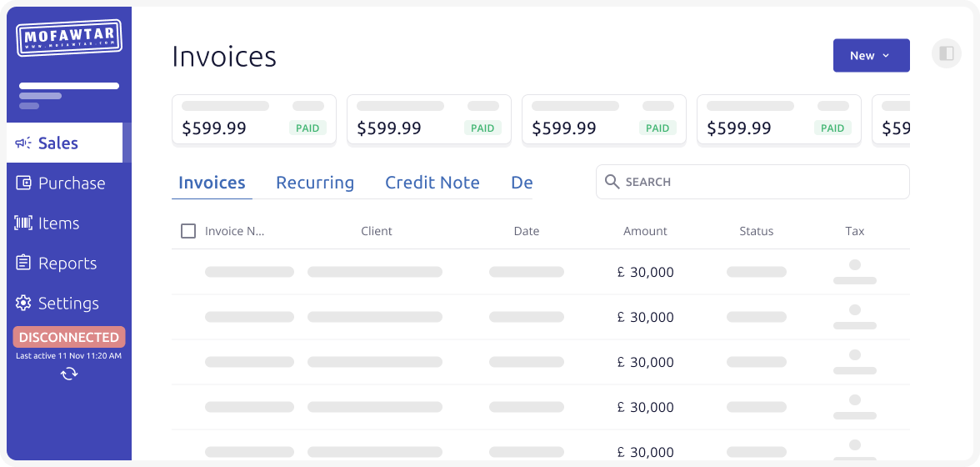Click the DISCONNECTED status badge

click(69, 337)
